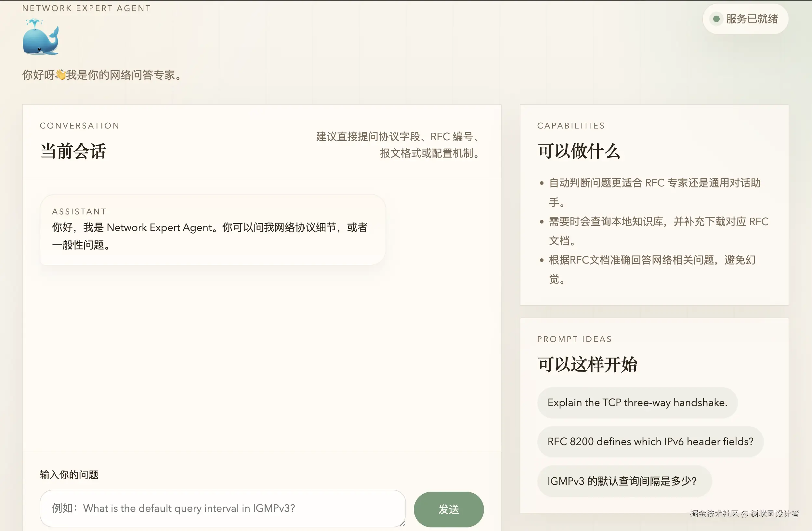Click the 根据RFC文档准确回答 capability item
The image size is (812, 531).
(652, 260)
